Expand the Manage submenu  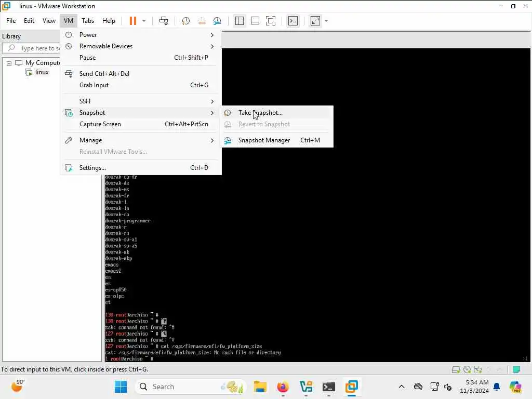click(x=141, y=140)
